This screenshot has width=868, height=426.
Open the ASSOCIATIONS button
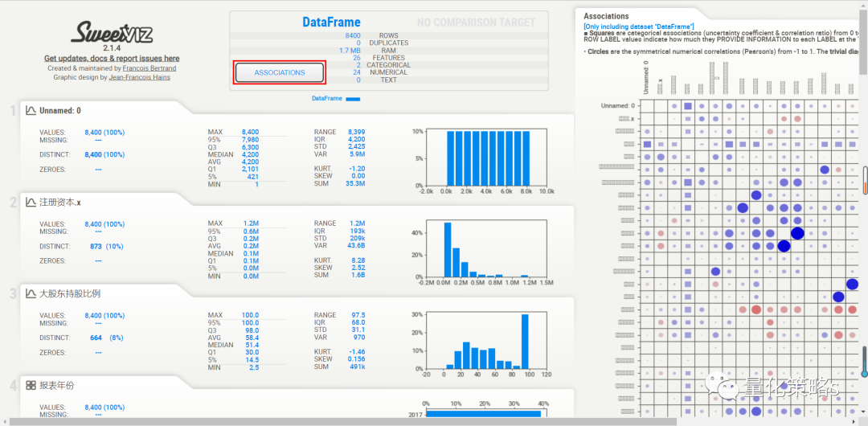click(280, 72)
